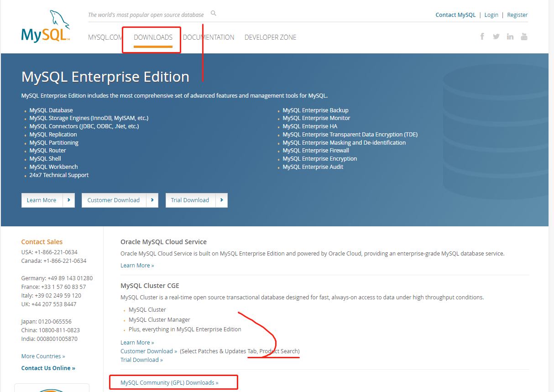
Task: Click MySQL Storage Engines list item
Action: (x=89, y=118)
